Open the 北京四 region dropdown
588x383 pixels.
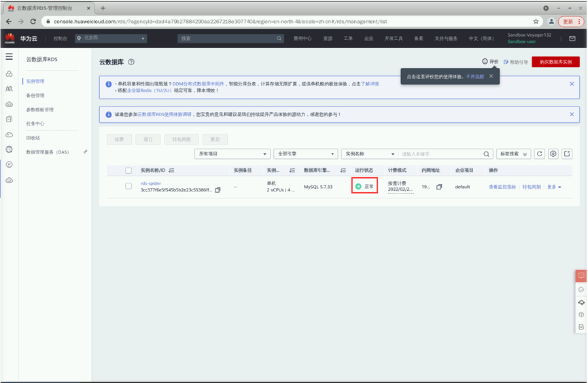[111, 38]
